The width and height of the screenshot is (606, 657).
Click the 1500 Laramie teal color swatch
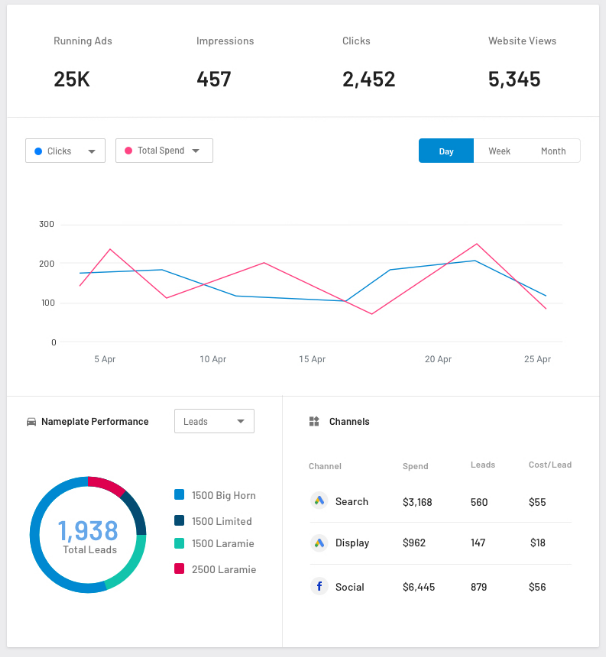point(179,543)
